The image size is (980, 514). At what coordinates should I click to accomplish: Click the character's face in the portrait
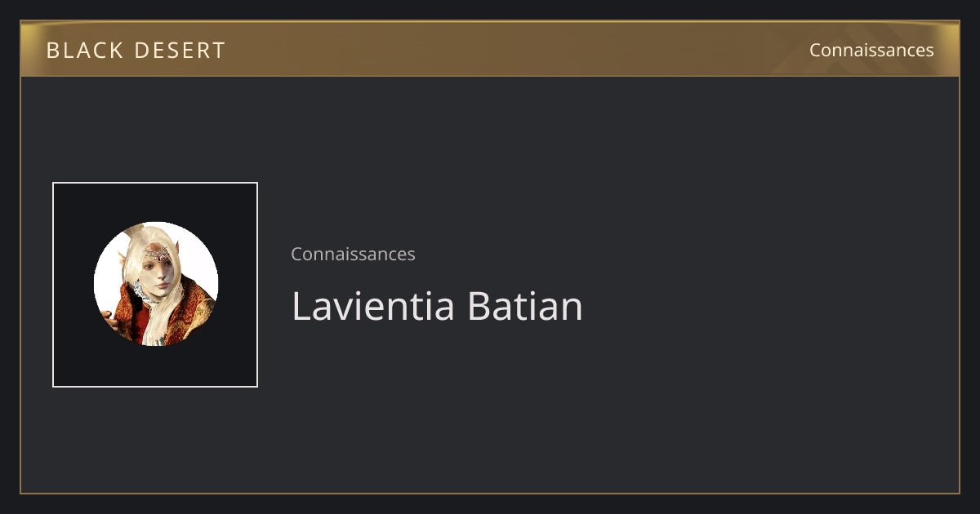[x=158, y=274]
